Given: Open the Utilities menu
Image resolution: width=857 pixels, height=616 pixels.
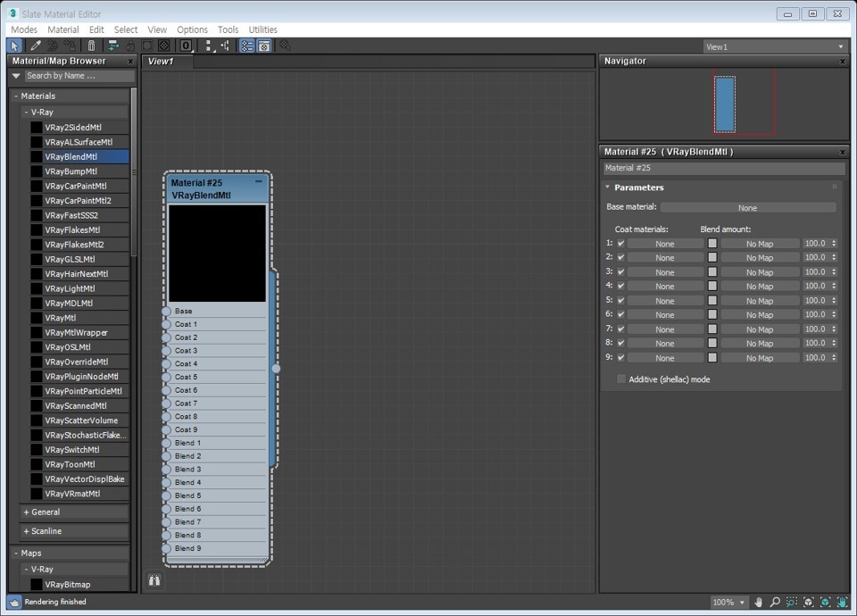Looking at the screenshot, I should pyautogui.click(x=262, y=29).
